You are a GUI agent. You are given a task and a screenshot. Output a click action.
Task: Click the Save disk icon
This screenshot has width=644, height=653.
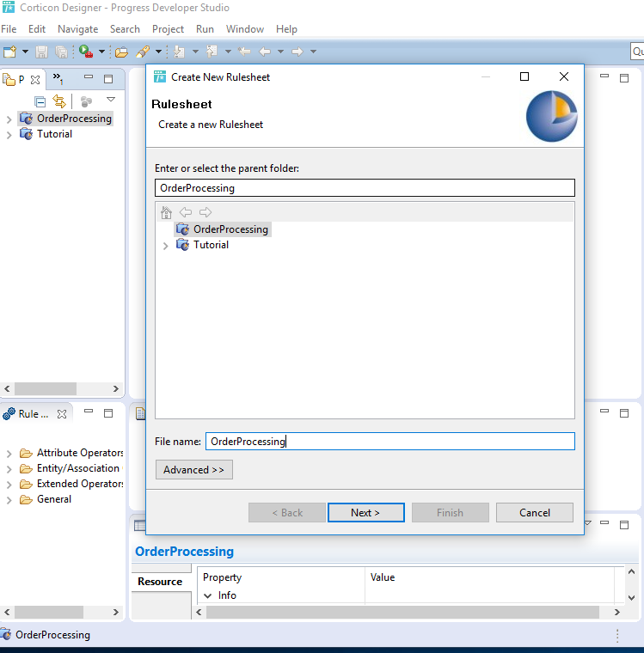click(41, 52)
